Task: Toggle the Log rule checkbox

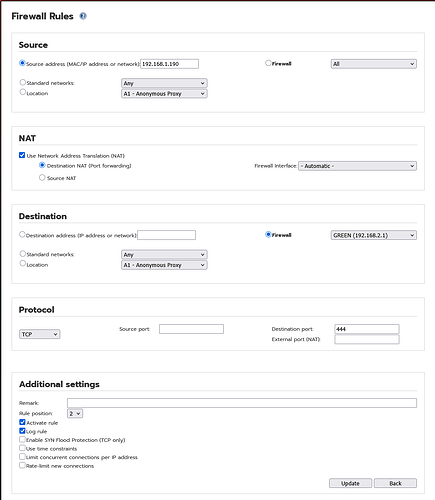Action: pos(22,431)
